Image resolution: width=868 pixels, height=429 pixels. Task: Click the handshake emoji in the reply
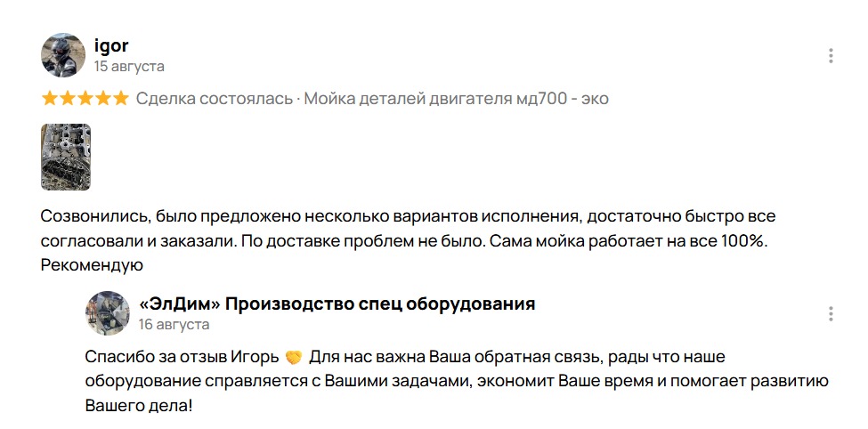coord(294,358)
